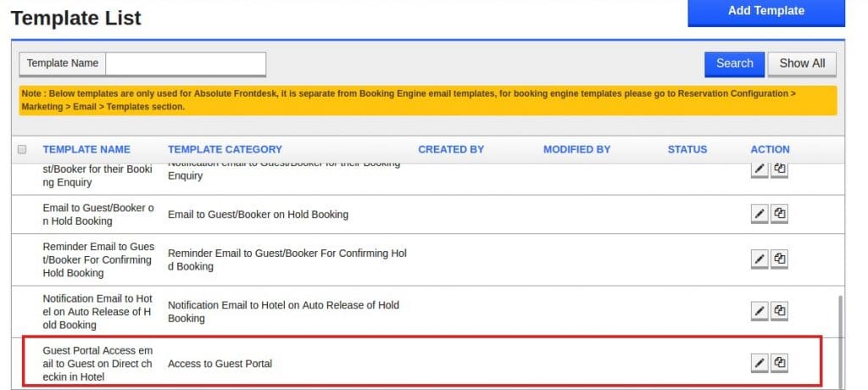Copy the Booking Enquiry template

pyautogui.click(x=780, y=170)
